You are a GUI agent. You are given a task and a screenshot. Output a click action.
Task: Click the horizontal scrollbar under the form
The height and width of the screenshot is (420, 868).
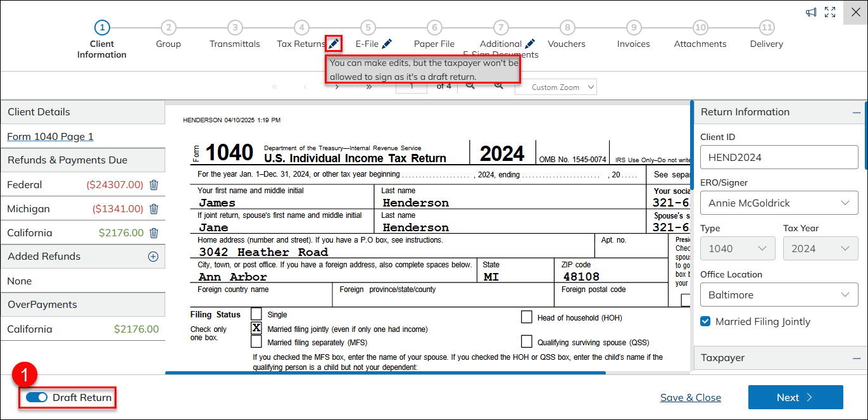pyautogui.click(x=385, y=373)
